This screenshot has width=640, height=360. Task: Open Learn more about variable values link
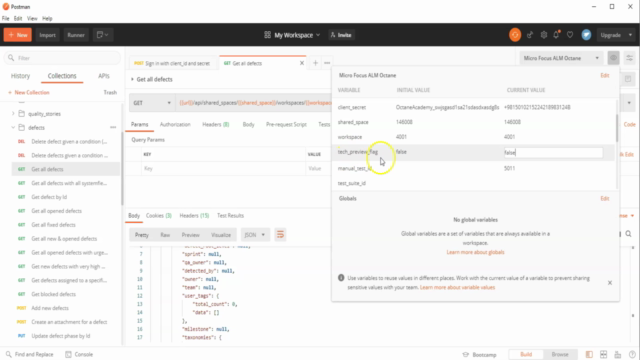pos(457,287)
